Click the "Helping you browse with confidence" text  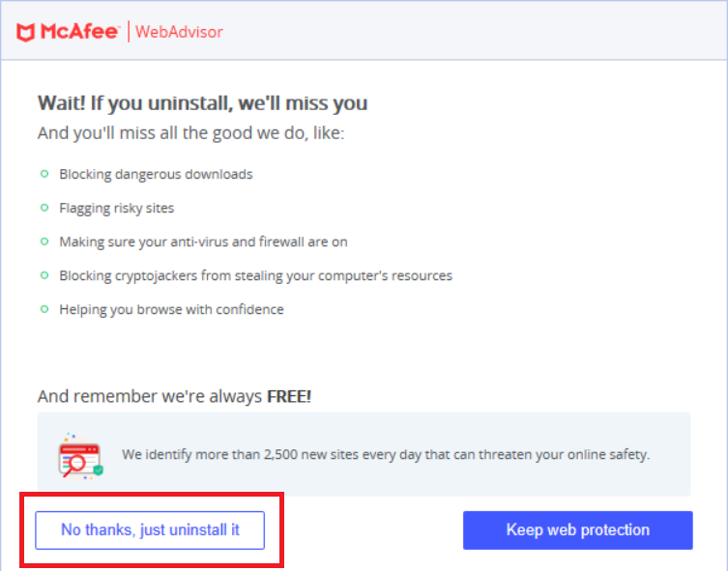[171, 309]
